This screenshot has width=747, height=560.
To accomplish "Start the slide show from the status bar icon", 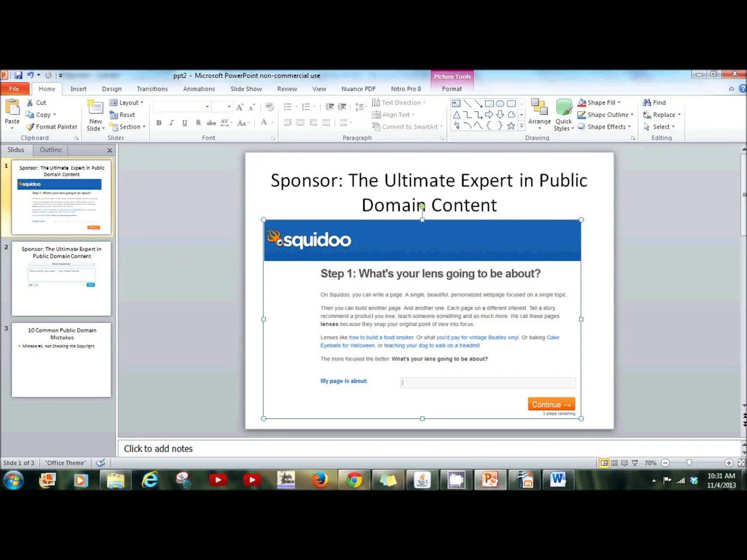I will pos(635,463).
